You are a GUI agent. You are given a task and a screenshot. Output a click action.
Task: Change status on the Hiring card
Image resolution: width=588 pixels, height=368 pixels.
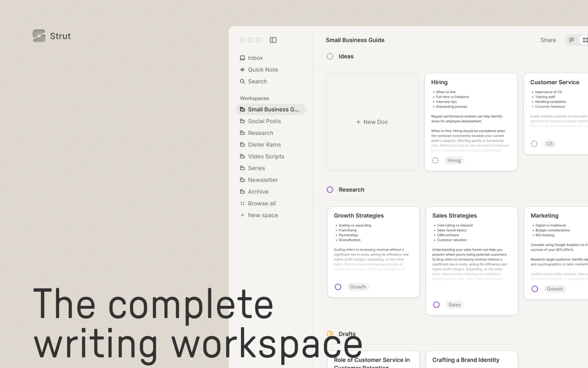[435, 161]
